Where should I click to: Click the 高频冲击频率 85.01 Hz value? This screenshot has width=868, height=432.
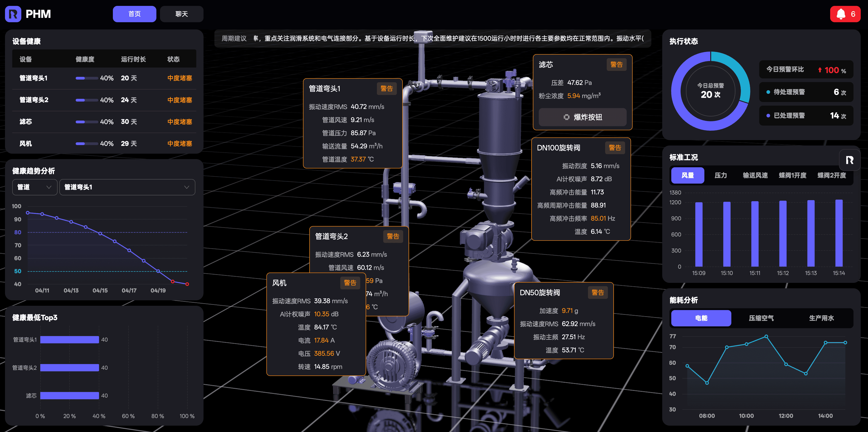pos(603,218)
